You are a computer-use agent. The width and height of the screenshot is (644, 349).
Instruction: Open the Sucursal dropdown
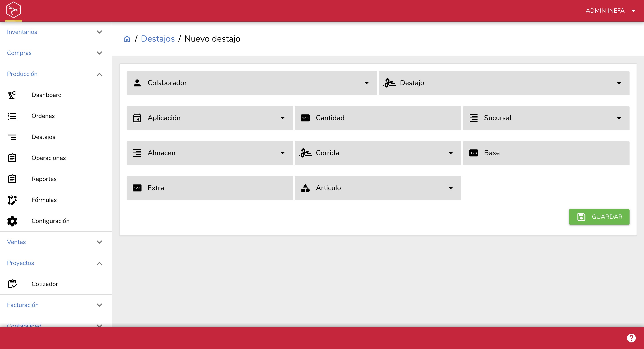click(x=546, y=118)
